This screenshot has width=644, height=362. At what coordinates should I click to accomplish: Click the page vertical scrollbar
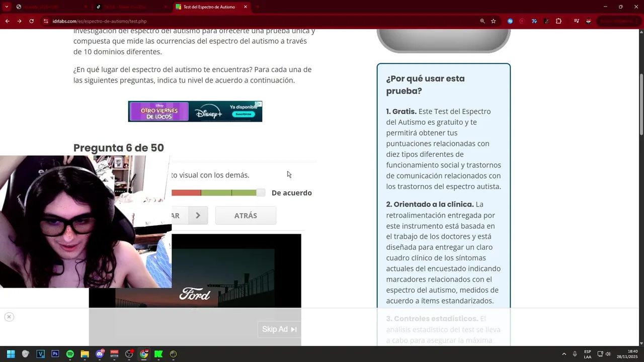641,105
